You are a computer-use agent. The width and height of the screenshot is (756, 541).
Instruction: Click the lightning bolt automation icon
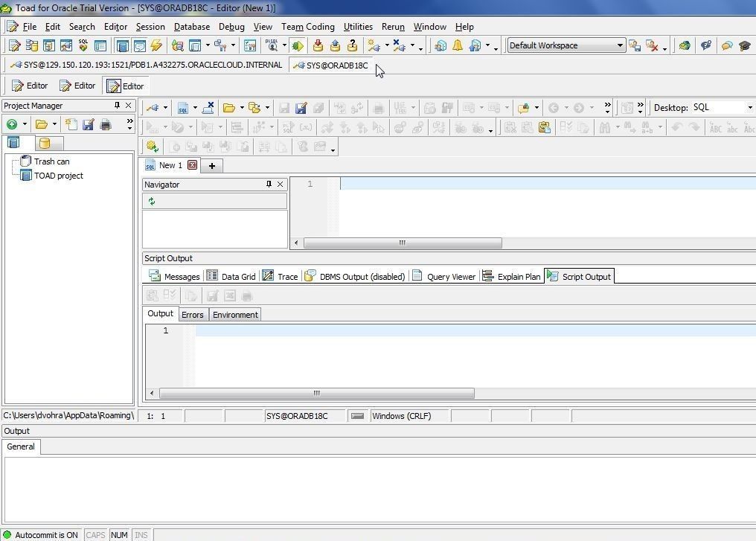coord(156,46)
